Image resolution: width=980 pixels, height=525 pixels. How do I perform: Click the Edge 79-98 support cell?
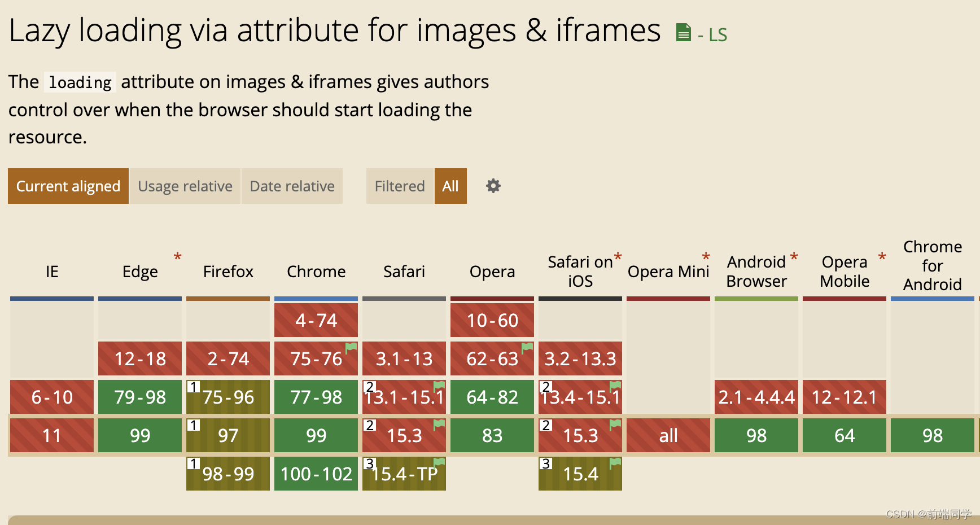140,397
